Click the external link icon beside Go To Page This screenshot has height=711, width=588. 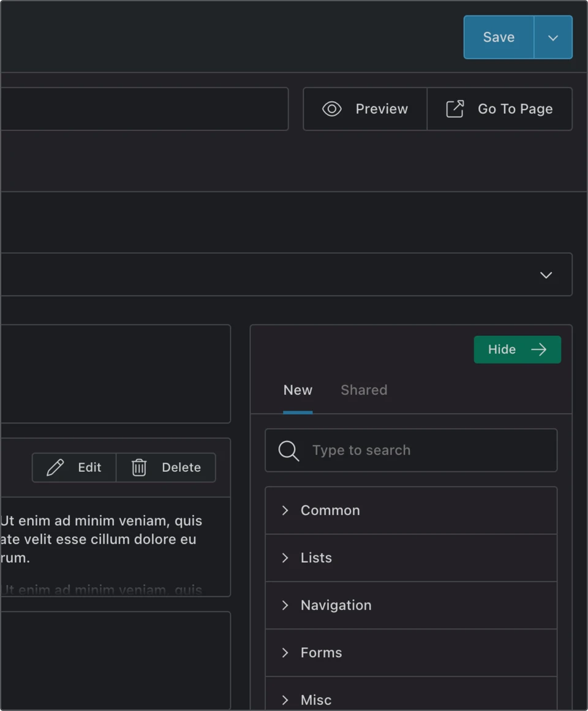(x=454, y=109)
